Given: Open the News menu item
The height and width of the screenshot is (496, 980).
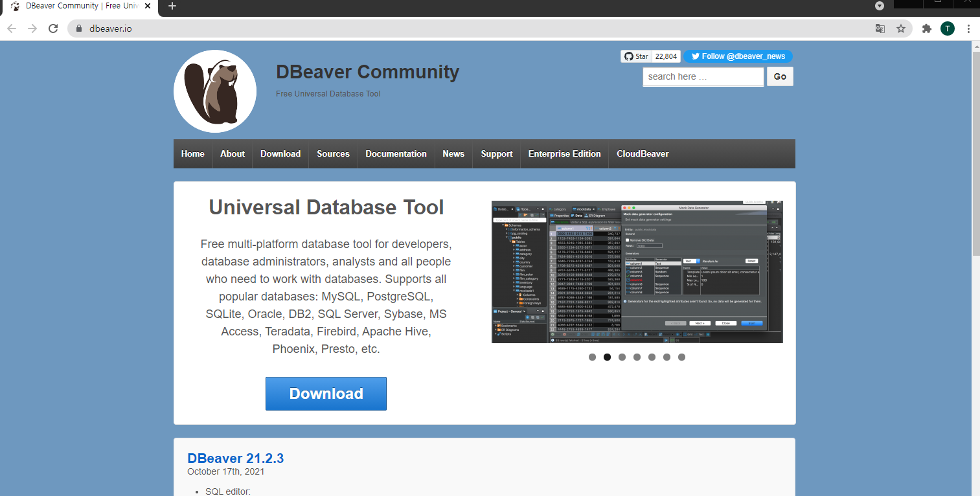Looking at the screenshot, I should pos(453,154).
